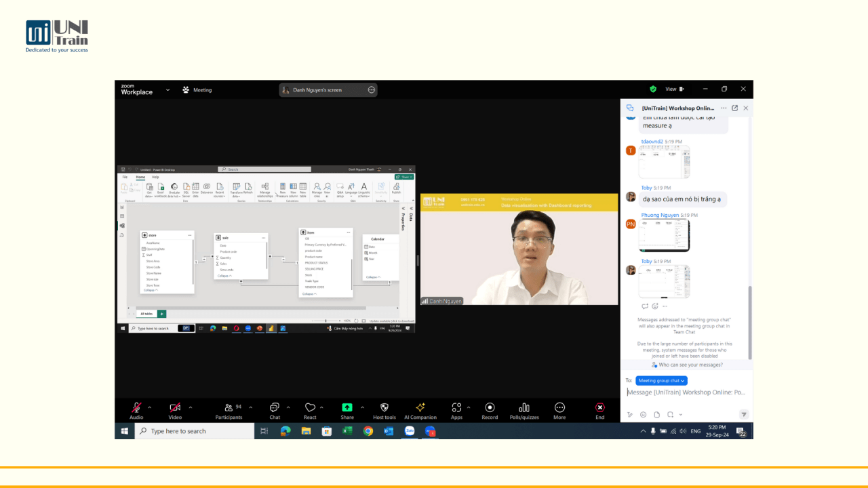This screenshot has width=868, height=488.
Task: Open the React heart menu
Action: [x=310, y=410]
